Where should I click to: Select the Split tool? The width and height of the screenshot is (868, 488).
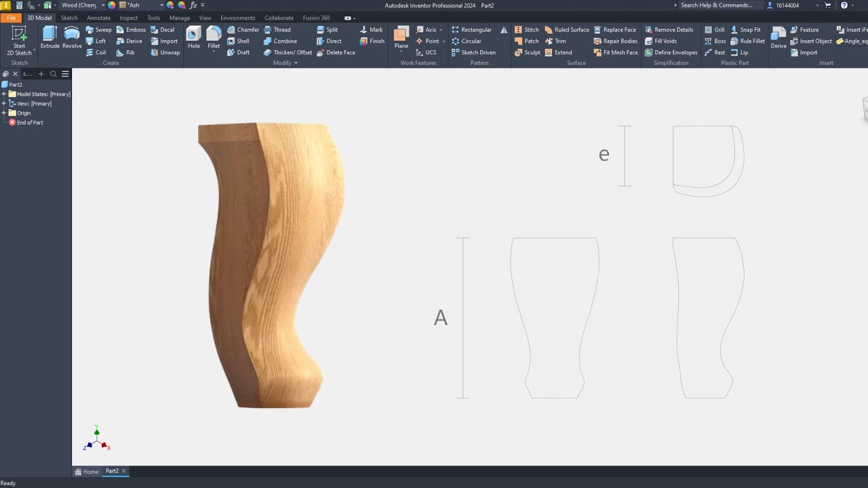(x=327, y=30)
